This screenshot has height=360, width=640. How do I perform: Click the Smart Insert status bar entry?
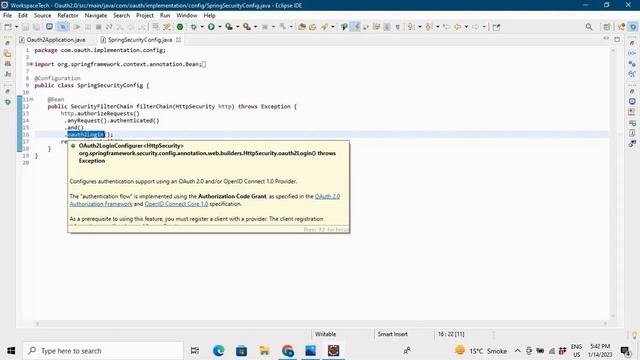pos(393,334)
